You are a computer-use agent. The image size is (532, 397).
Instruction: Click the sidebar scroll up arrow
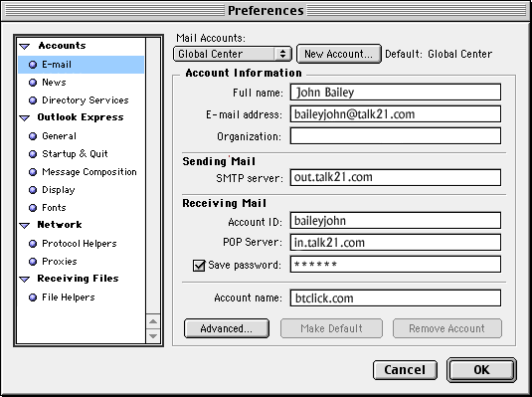(x=153, y=321)
